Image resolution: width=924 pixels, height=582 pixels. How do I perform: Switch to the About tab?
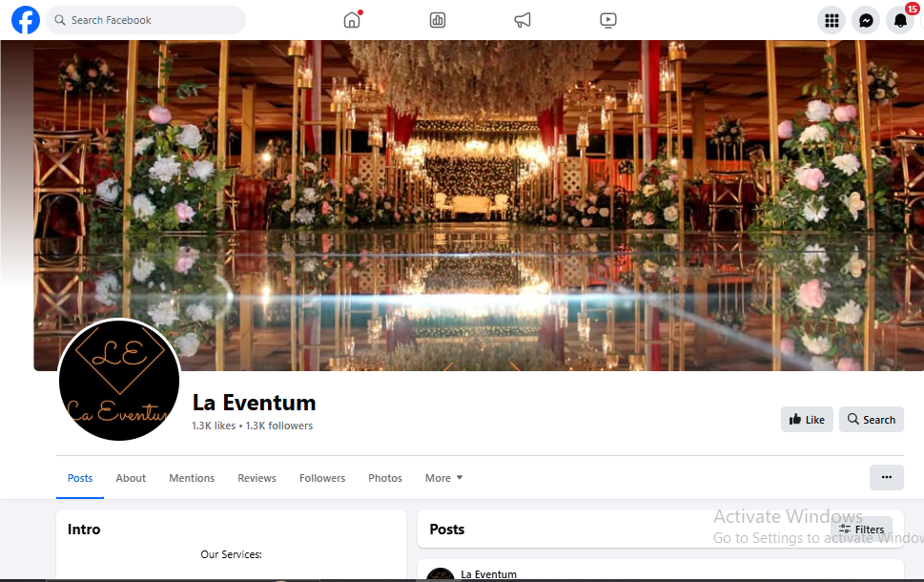131,478
